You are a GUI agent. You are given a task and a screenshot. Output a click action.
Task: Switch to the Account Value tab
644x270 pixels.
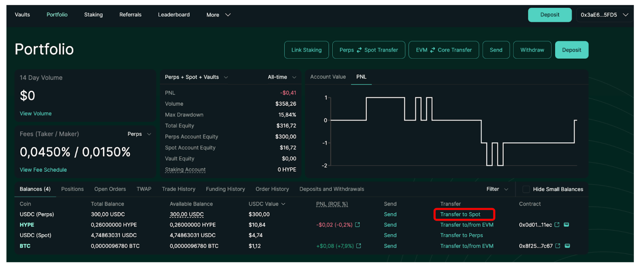coord(328,77)
